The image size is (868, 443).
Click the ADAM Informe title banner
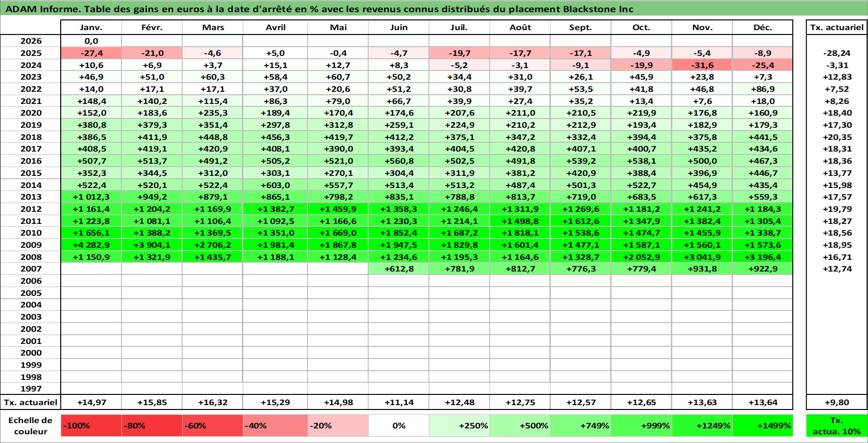point(434,9)
